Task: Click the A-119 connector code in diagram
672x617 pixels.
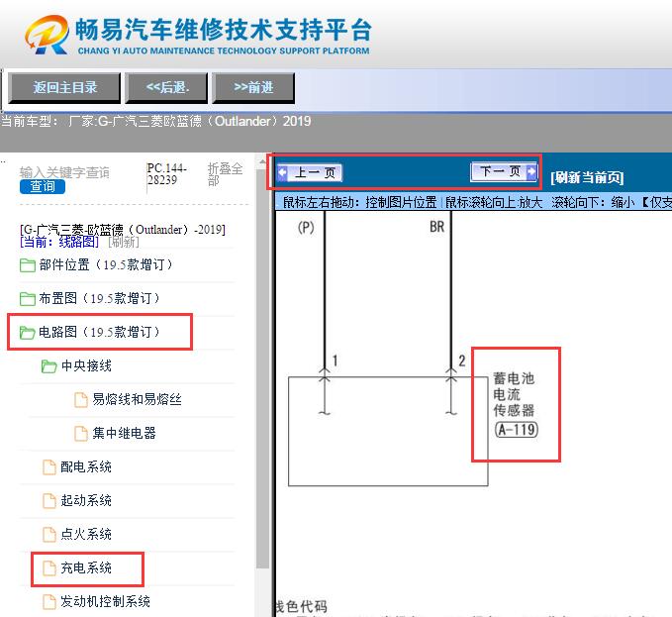Action: click(516, 429)
